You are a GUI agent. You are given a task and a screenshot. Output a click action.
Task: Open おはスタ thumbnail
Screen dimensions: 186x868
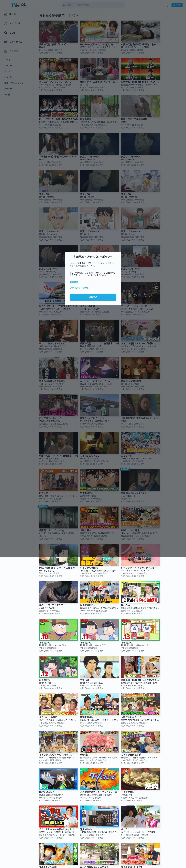(x=58, y=480)
